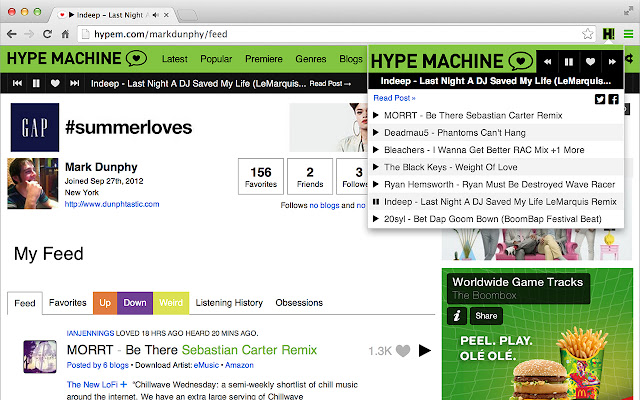Play MORRT Be There in feed
This screenshot has height=400, width=640.
click(x=424, y=350)
